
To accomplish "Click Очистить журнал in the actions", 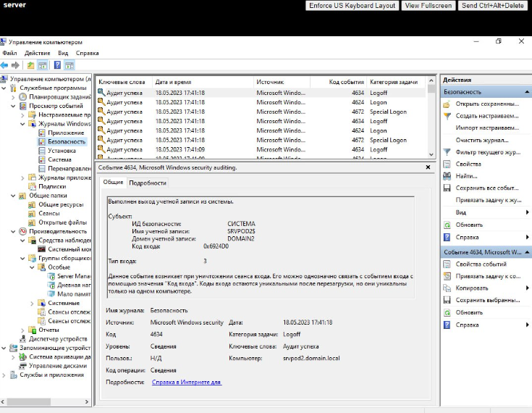I will point(482,140).
